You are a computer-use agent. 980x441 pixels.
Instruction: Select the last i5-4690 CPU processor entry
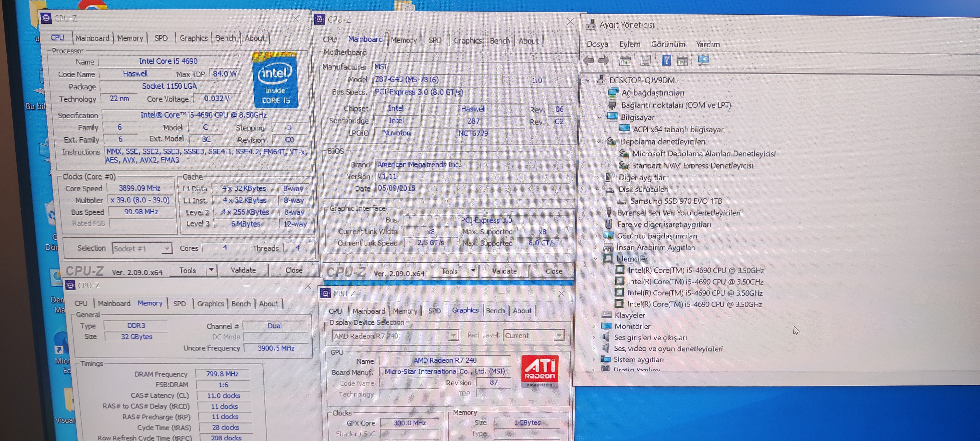click(x=694, y=304)
